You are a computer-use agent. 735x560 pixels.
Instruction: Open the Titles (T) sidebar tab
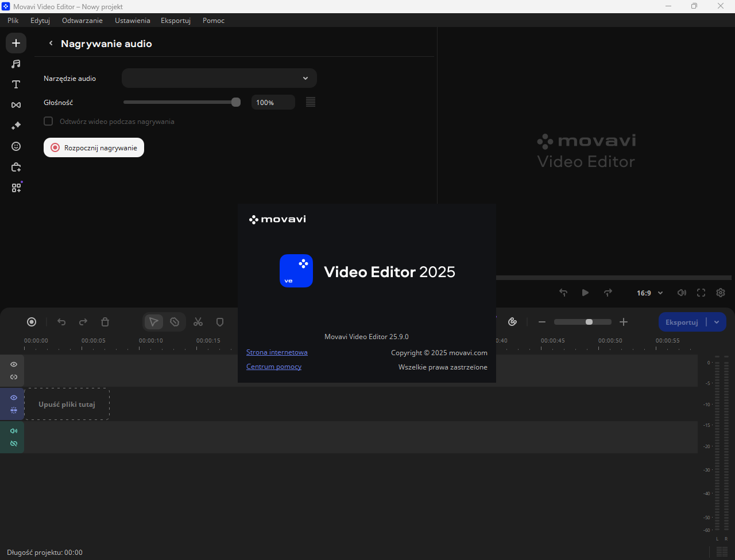pyautogui.click(x=16, y=84)
